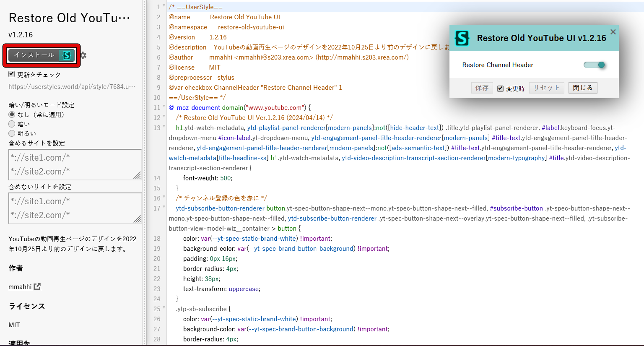This screenshot has width=644, height=346.
Task: Uncheck the 更新をチェック checkbox
Action: point(12,74)
